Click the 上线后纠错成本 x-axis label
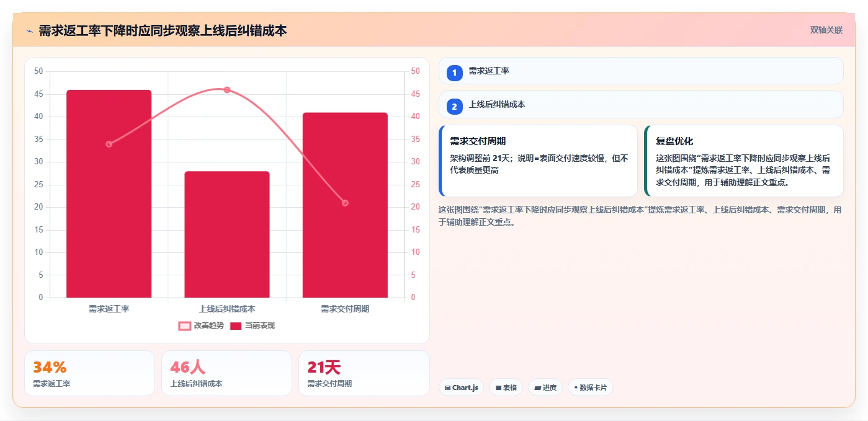This screenshot has width=868, height=421. pyautogui.click(x=227, y=308)
